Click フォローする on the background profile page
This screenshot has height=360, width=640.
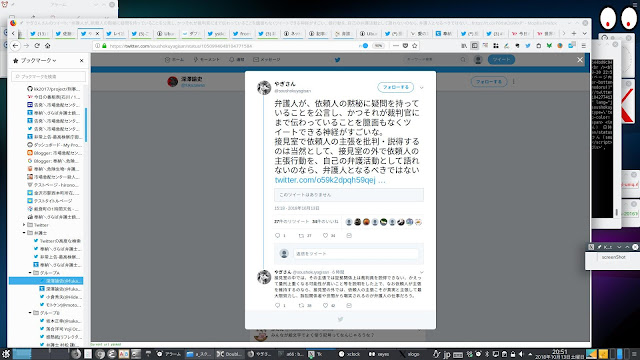tap(489, 82)
